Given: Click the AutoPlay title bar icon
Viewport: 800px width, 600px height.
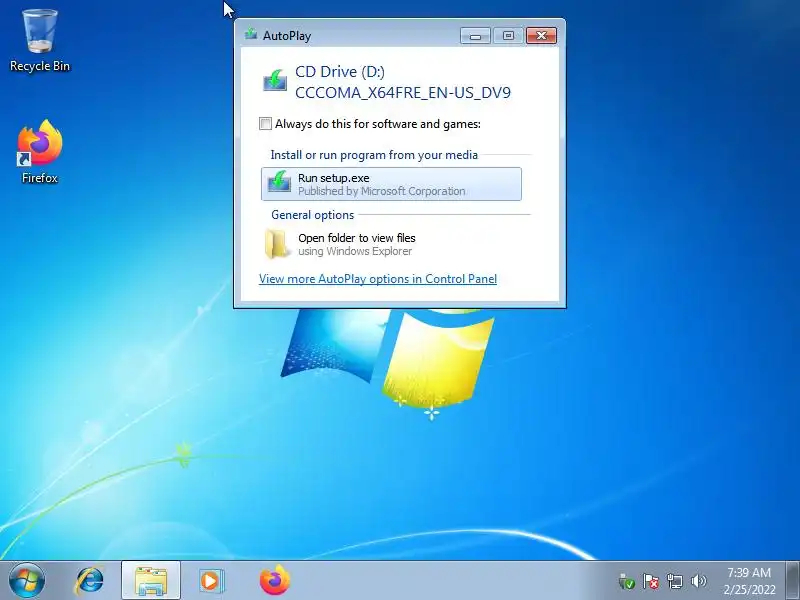Looking at the screenshot, I should click(251, 35).
